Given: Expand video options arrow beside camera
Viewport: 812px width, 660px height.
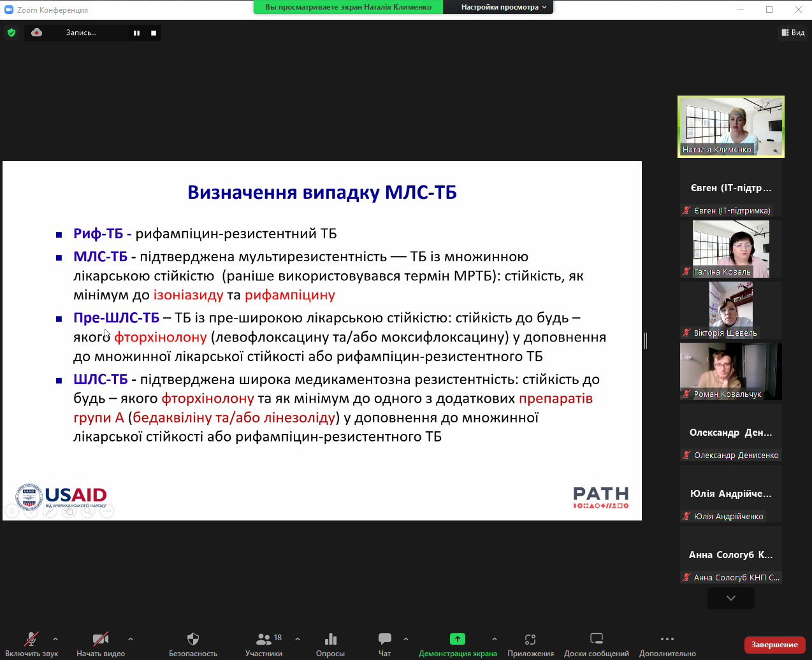Looking at the screenshot, I should coord(131,638).
